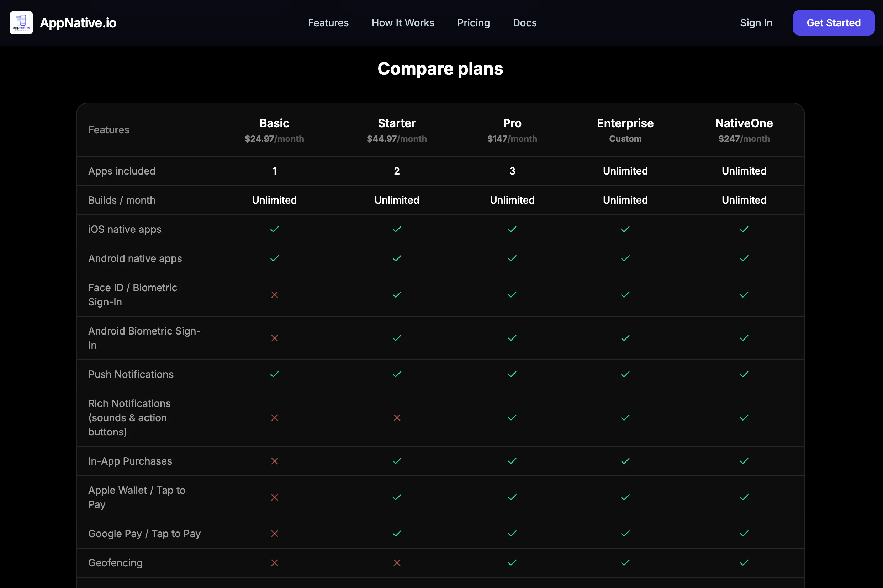Screen dimensions: 883x588
Task: Click the $247/month NativeOne price
Action: (744, 139)
